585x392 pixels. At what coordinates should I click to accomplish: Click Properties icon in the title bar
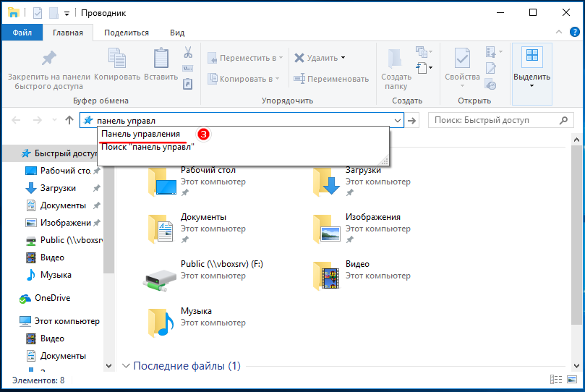coord(38,13)
